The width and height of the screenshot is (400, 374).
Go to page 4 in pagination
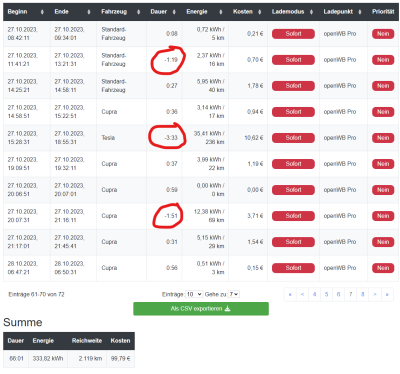314,294
